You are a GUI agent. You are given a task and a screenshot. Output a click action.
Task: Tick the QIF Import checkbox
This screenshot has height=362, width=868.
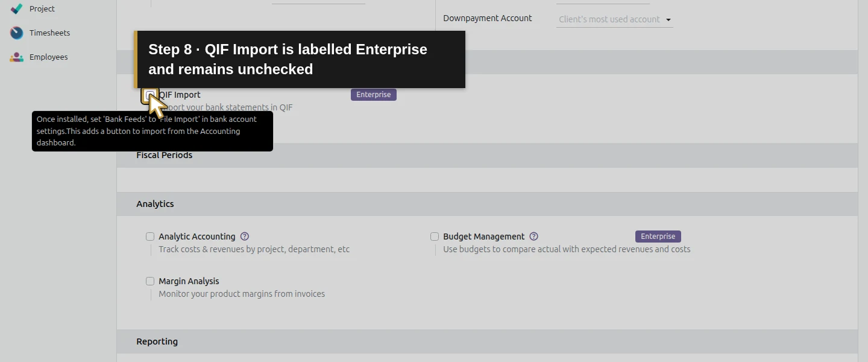(x=150, y=95)
